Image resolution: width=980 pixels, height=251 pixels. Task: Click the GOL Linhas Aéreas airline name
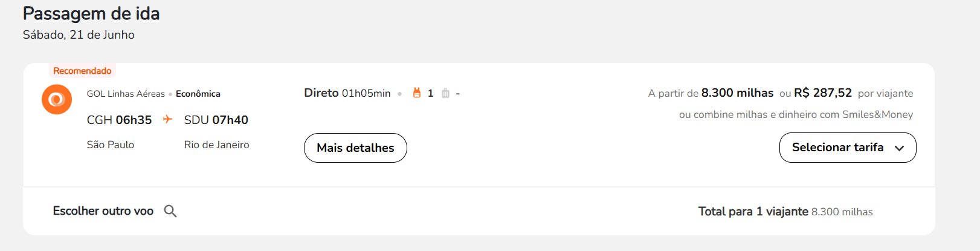click(126, 94)
